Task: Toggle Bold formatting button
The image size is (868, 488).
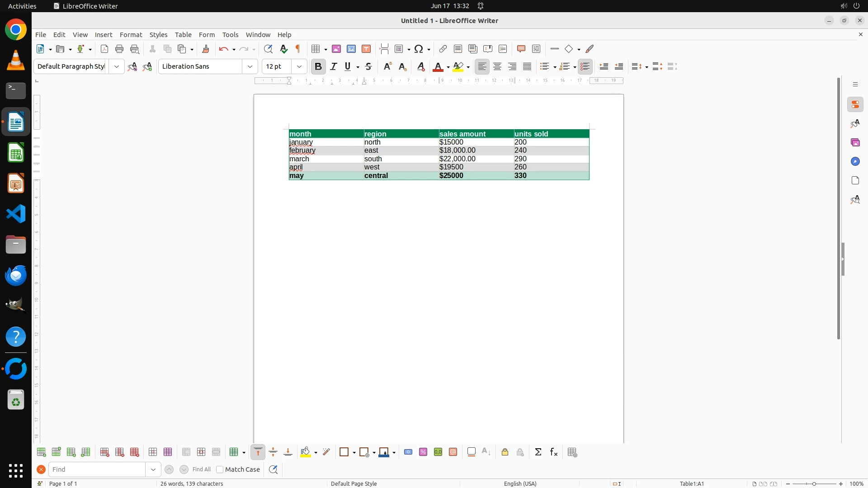Action: (318, 66)
